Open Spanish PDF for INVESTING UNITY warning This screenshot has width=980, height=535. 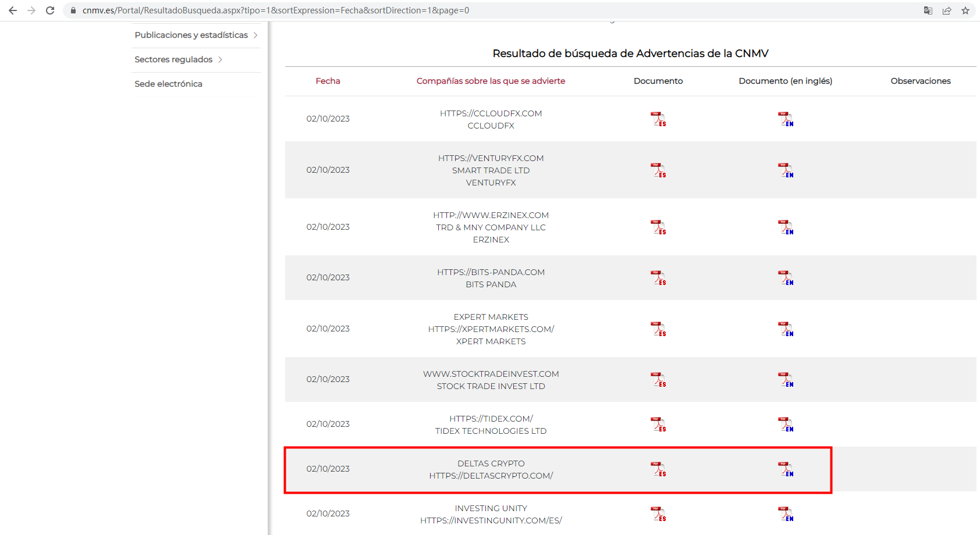coord(658,514)
